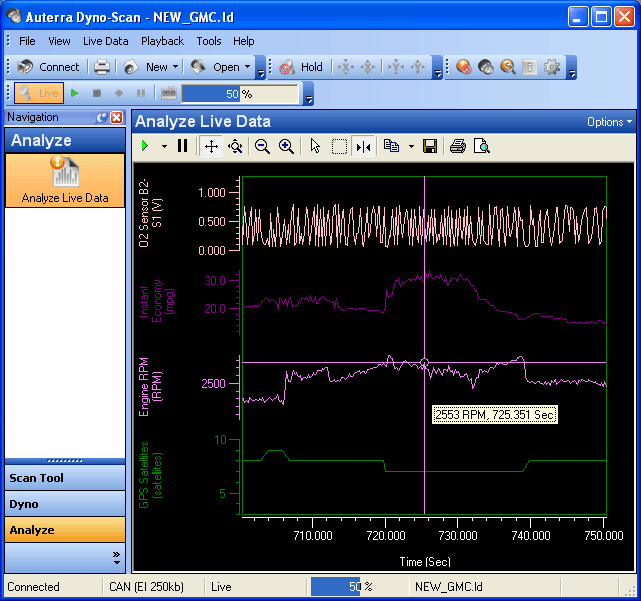
Task: Toggle the pan crosshair tool
Action: coord(211,146)
